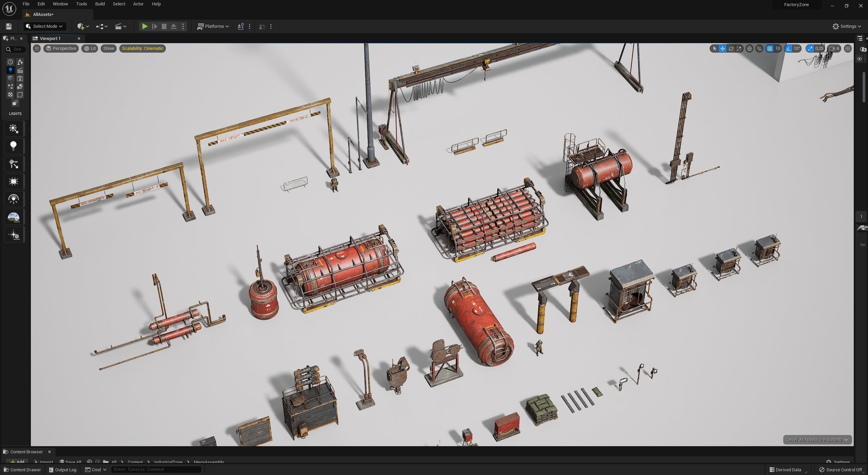Open the Build menu
Viewport: 868px width, 475px height.
[x=100, y=4]
